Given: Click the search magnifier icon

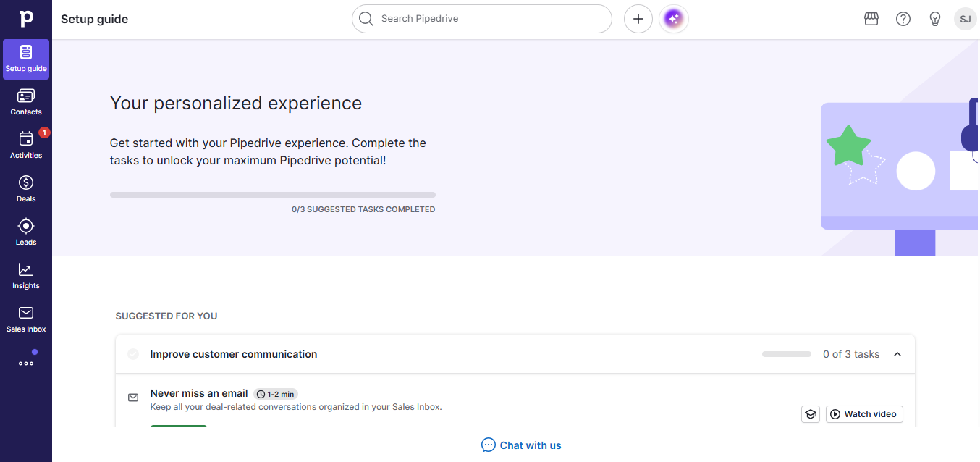Looking at the screenshot, I should pyautogui.click(x=366, y=19).
